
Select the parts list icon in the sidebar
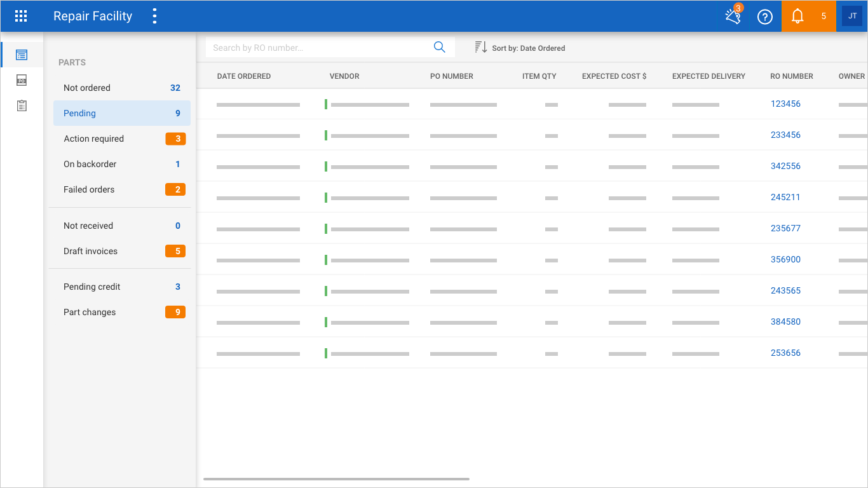(22, 55)
